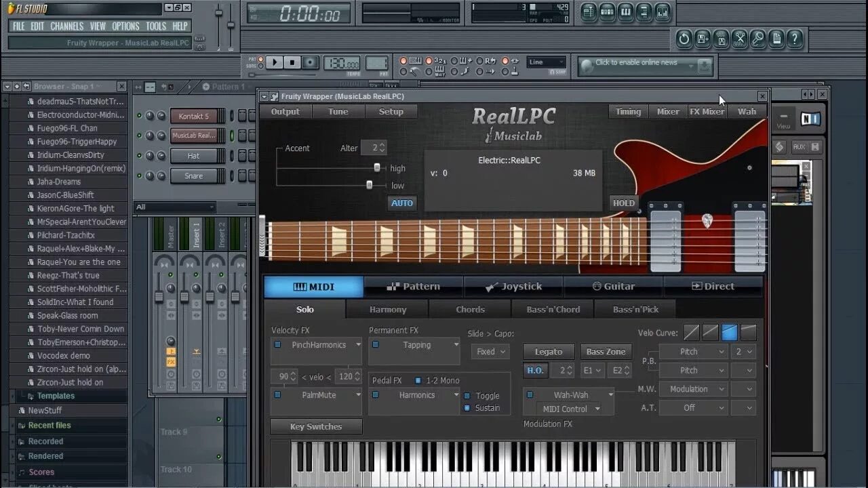
Task: Enable the Wah-Wah Modulation FX checkbox
Action: tap(530, 394)
